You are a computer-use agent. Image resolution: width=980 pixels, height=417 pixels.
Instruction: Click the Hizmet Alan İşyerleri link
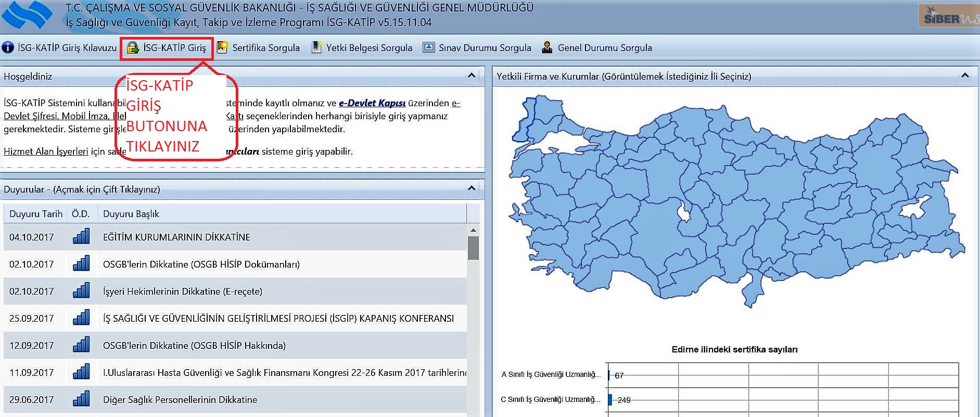pos(46,151)
